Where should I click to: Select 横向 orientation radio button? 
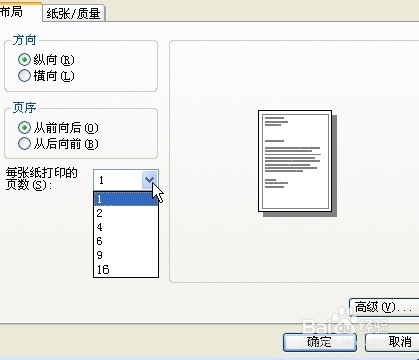tap(24, 76)
